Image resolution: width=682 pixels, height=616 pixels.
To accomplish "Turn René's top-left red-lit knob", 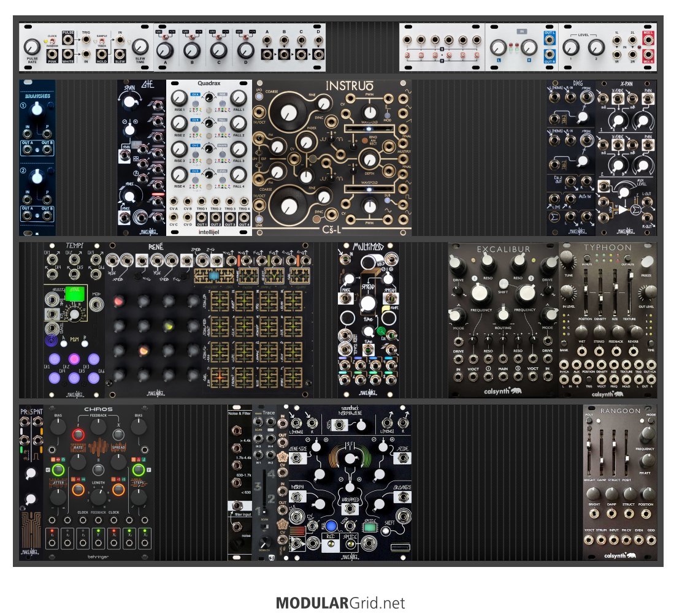I will (118, 301).
